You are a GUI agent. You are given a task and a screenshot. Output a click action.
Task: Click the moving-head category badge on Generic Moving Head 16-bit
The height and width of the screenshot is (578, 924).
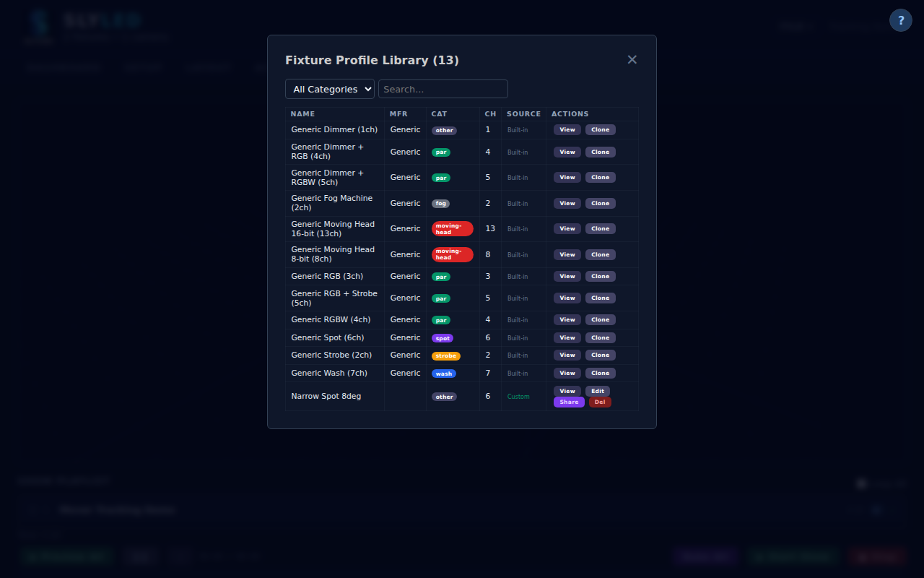click(x=452, y=228)
